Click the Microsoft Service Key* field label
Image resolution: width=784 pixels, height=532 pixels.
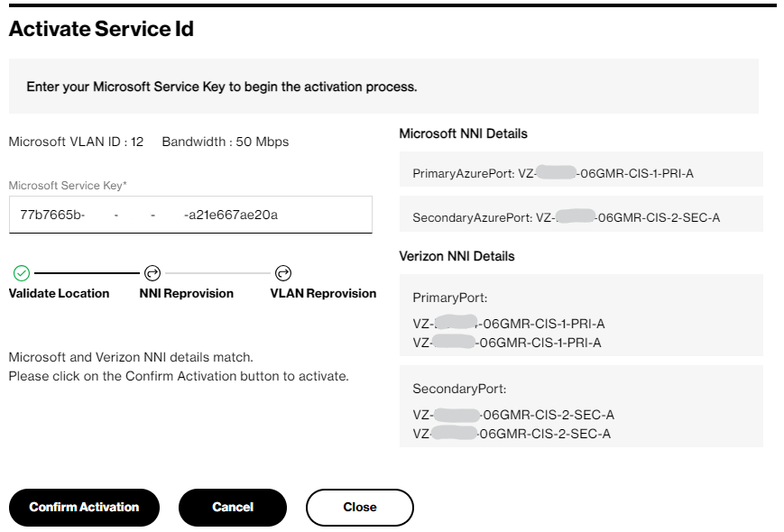(x=68, y=186)
